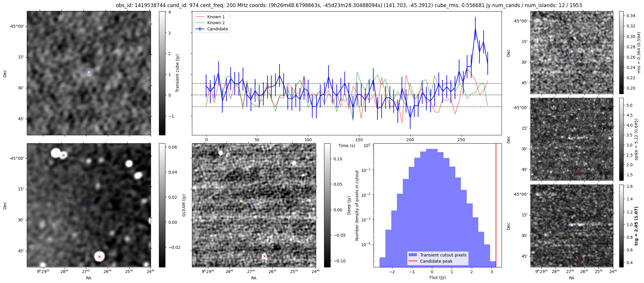Click the Deep (Jy) colorbar

[327, 205]
